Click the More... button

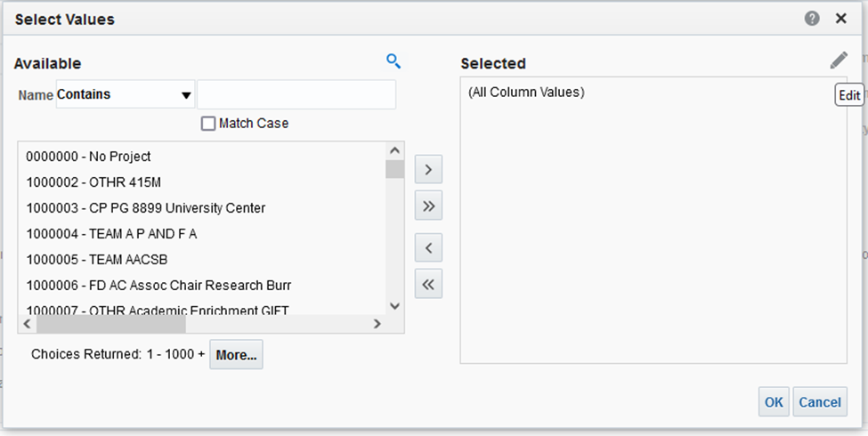[x=236, y=354]
